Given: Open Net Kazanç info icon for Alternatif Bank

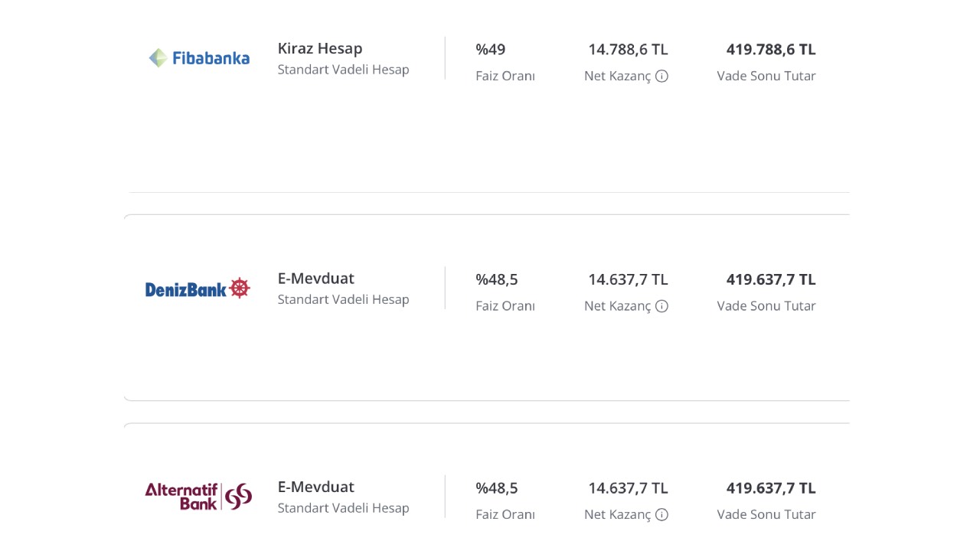Looking at the screenshot, I should tap(662, 514).
